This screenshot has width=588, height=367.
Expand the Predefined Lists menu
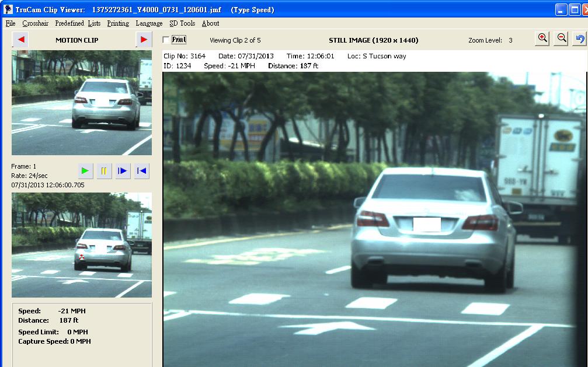click(x=78, y=23)
